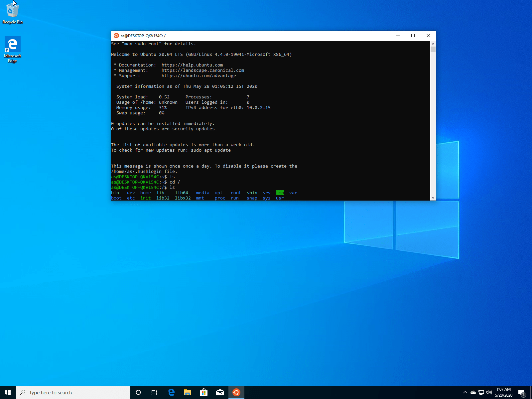Click the 'Type here to search' box
Screen dimensions: 532x399
[73, 392]
